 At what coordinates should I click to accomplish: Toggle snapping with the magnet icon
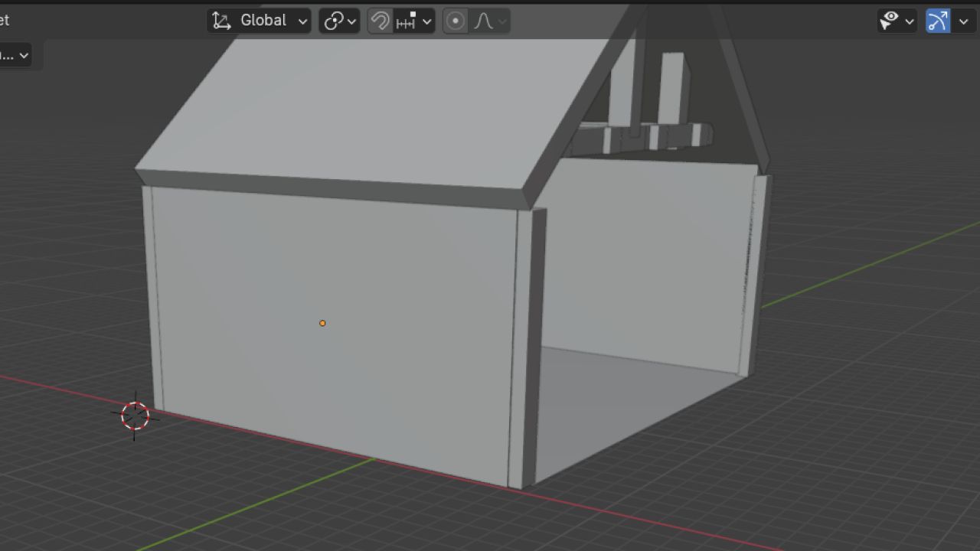click(x=380, y=21)
